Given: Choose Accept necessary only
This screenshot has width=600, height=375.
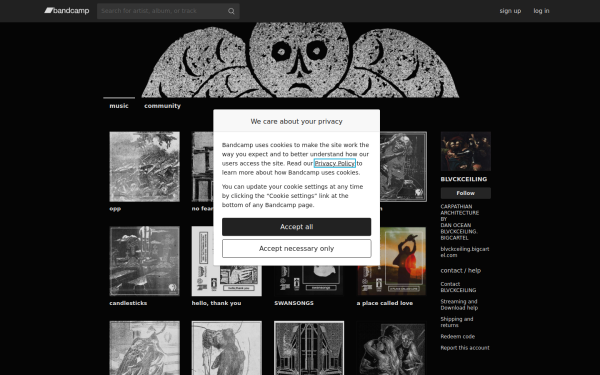Looking at the screenshot, I should [297, 249].
